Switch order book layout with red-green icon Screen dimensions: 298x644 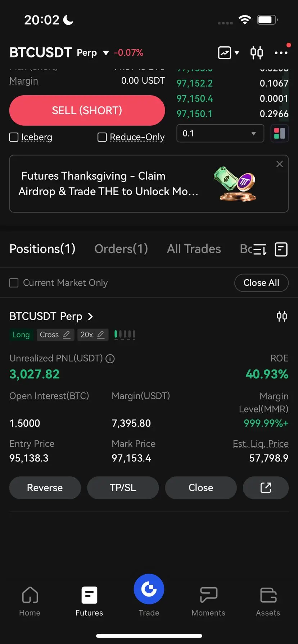pos(279,133)
